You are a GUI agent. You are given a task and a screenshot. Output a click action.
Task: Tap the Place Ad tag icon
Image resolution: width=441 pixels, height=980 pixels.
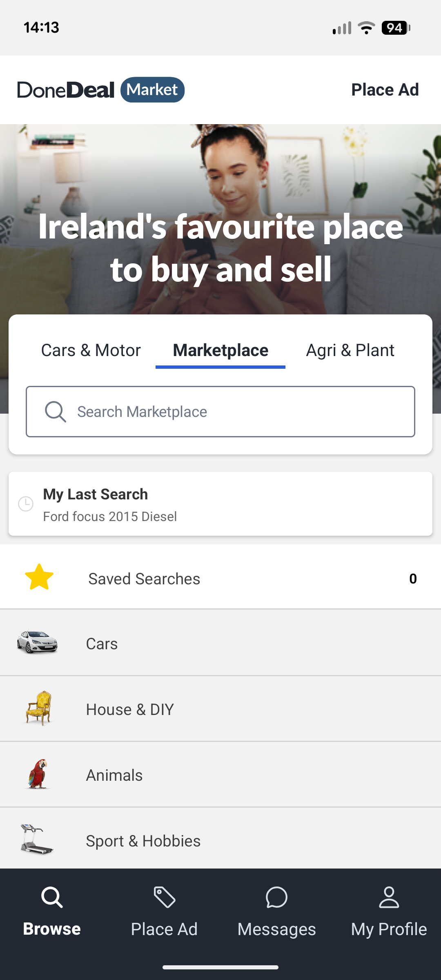point(164,897)
